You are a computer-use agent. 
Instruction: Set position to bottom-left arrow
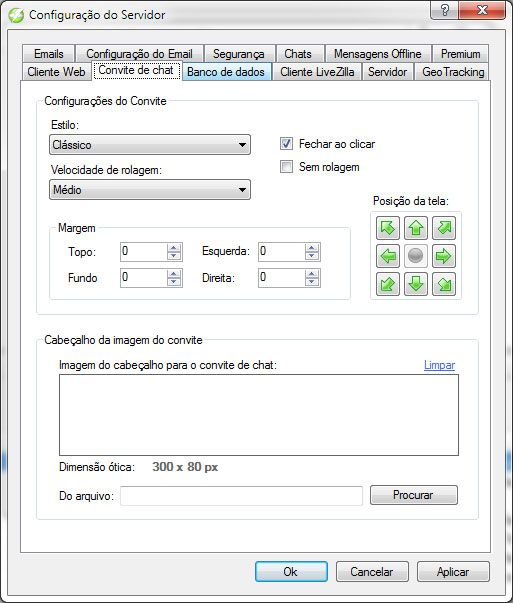click(388, 284)
